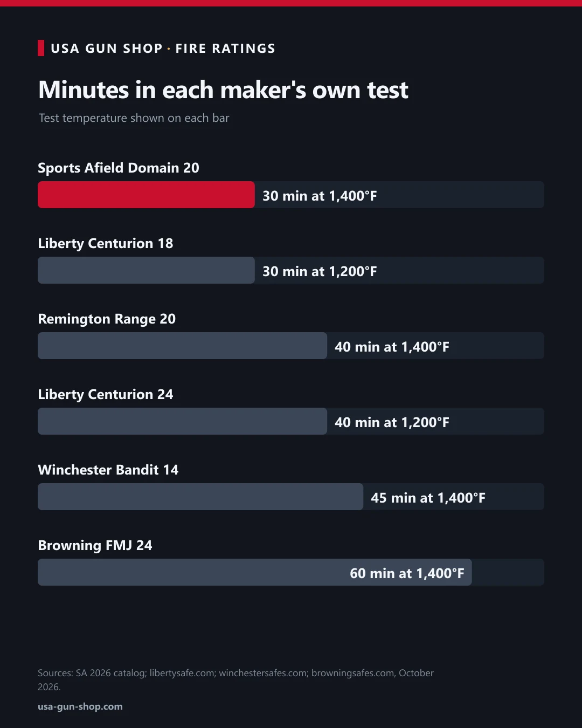Open the usa-gun-shop.com link
The image size is (582, 728).
tap(80, 706)
